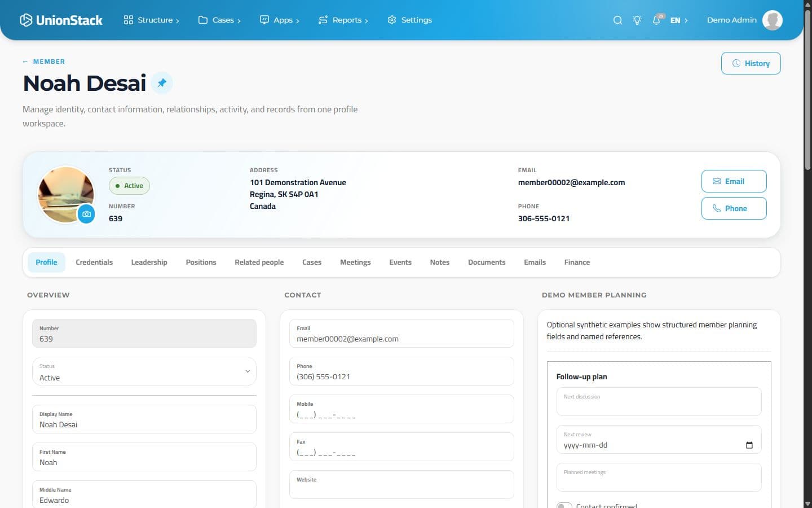Image resolution: width=812 pixels, height=508 pixels.
Task: Click the Display Name field
Action: (x=144, y=419)
